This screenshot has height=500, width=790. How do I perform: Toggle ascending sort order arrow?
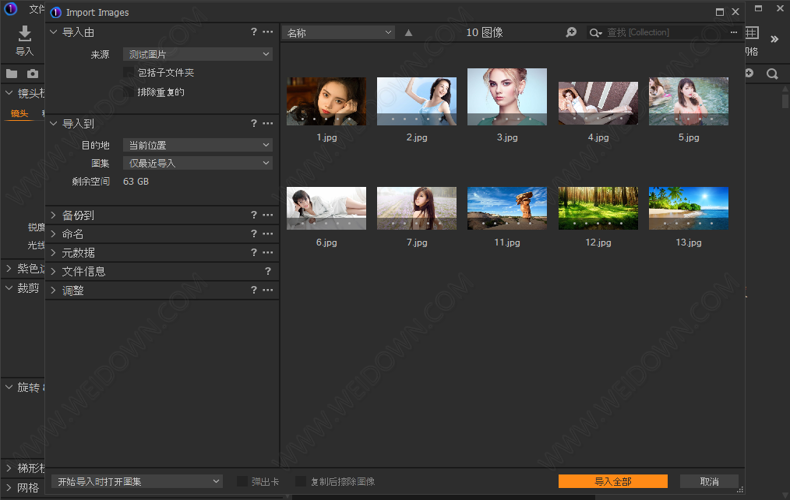(x=409, y=33)
